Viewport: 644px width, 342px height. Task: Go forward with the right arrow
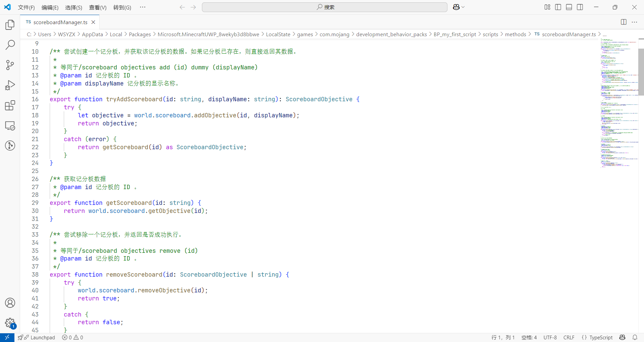coord(193,7)
